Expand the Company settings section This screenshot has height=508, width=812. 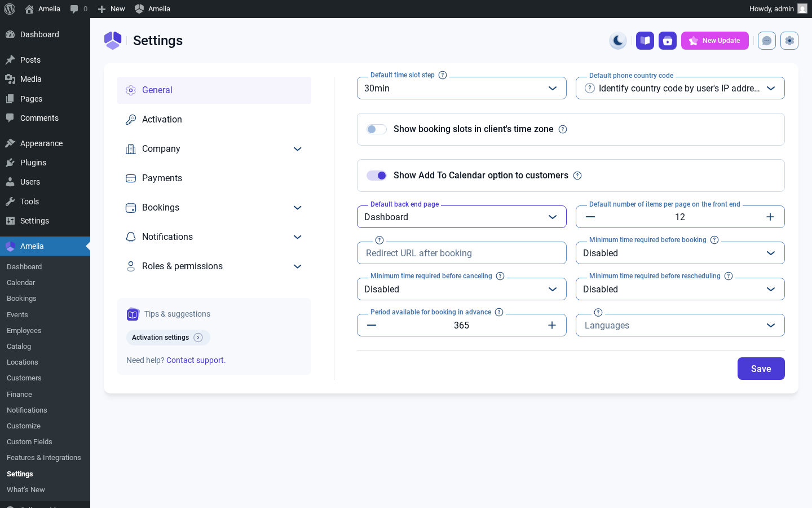(214, 149)
